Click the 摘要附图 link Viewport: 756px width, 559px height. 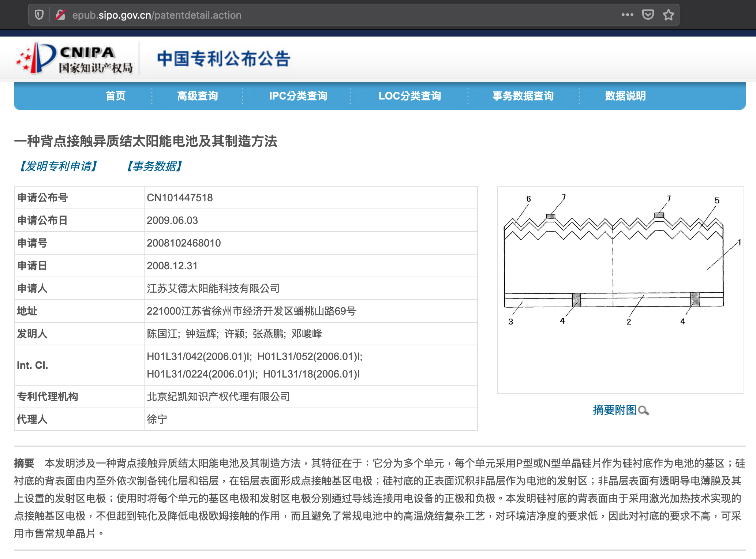click(x=614, y=410)
